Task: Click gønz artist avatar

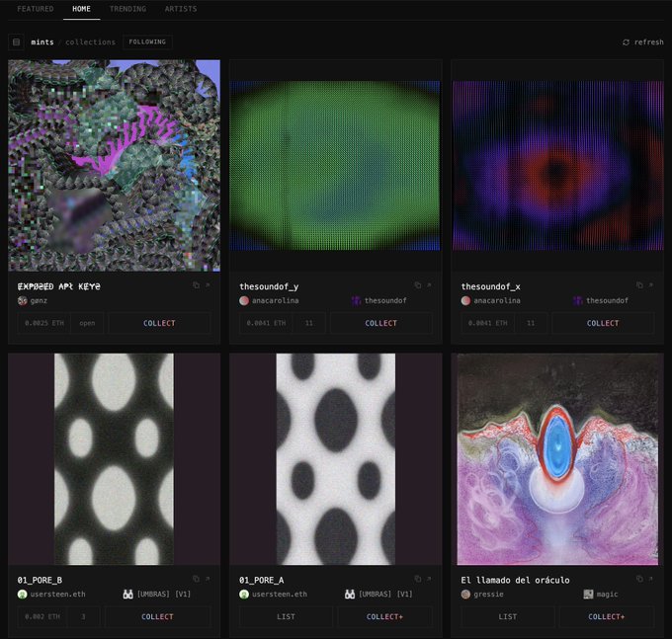Action: coord(23,300)
